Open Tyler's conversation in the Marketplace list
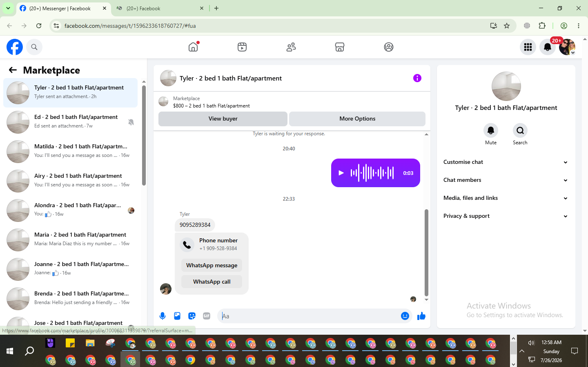This screenshot has height=367, width=588. click(71, 93)
